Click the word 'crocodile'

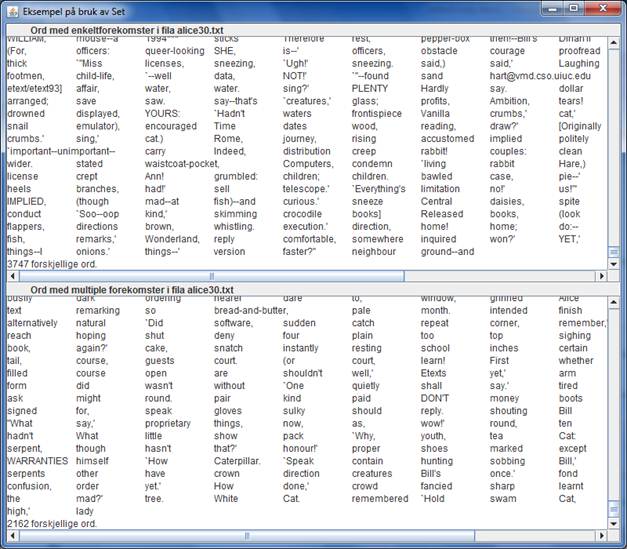[302, 214]
